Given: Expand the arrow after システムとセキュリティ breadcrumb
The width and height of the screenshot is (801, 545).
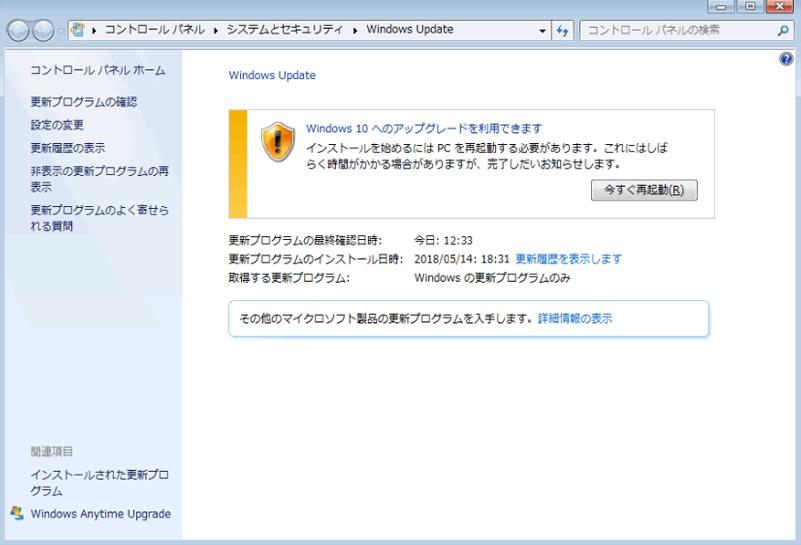Looking at the screenshot, I should [355, 30].
